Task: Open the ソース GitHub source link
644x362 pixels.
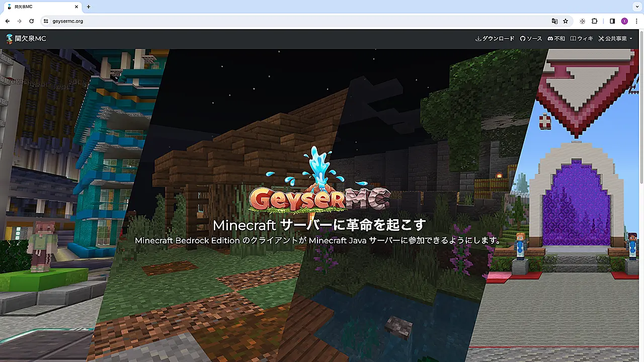Action: 531,39
